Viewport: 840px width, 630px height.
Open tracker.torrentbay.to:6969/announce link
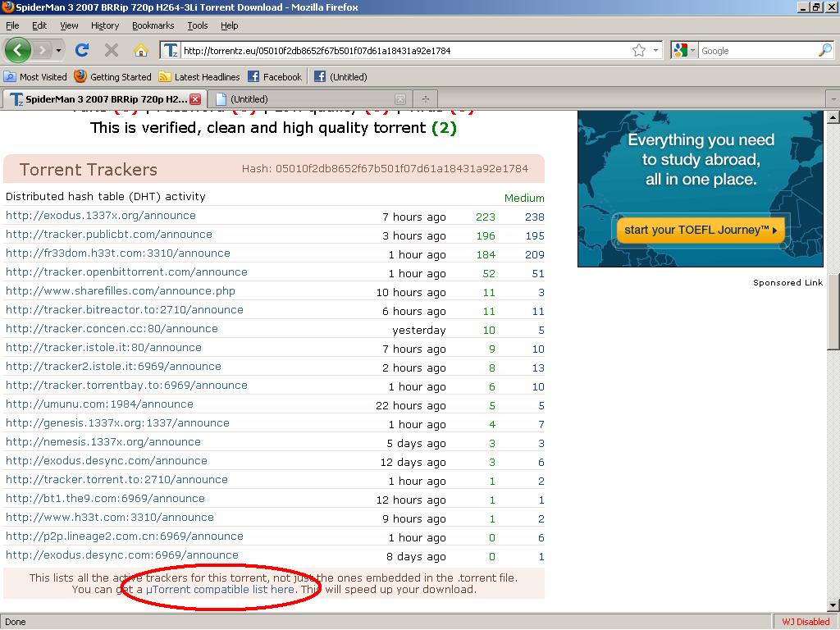pos(126,386)
